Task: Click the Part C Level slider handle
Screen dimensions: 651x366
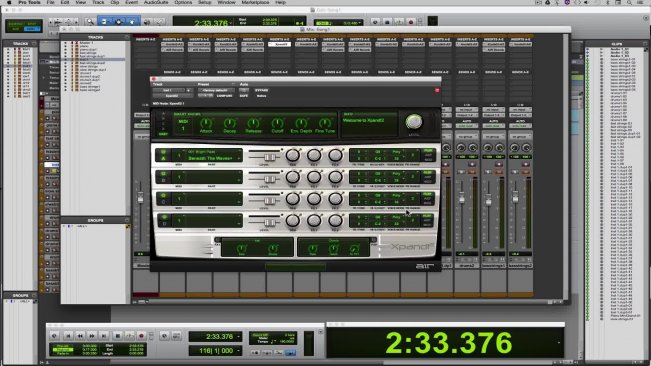Action: pyautogui.click(x=270, y=200)
